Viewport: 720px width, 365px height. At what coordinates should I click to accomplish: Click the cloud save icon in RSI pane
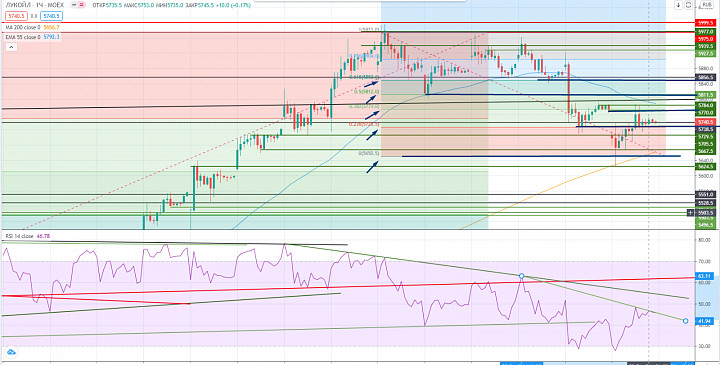pyautogui.click(x=11, y=353)
